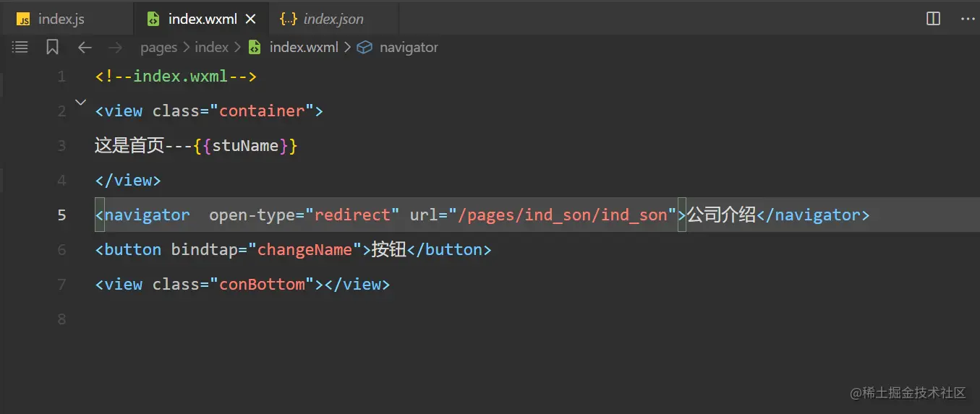Click the bookmark icon in toolbar

(52, 48)
